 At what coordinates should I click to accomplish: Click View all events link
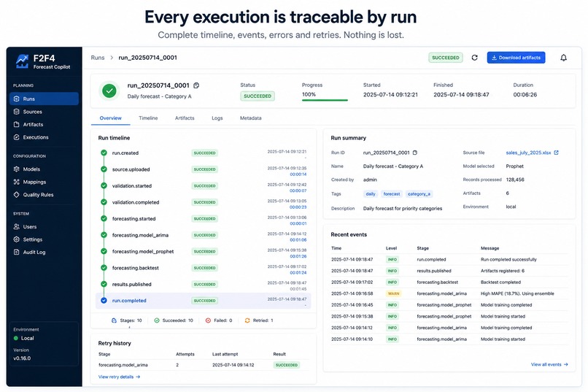coord(549,364)
